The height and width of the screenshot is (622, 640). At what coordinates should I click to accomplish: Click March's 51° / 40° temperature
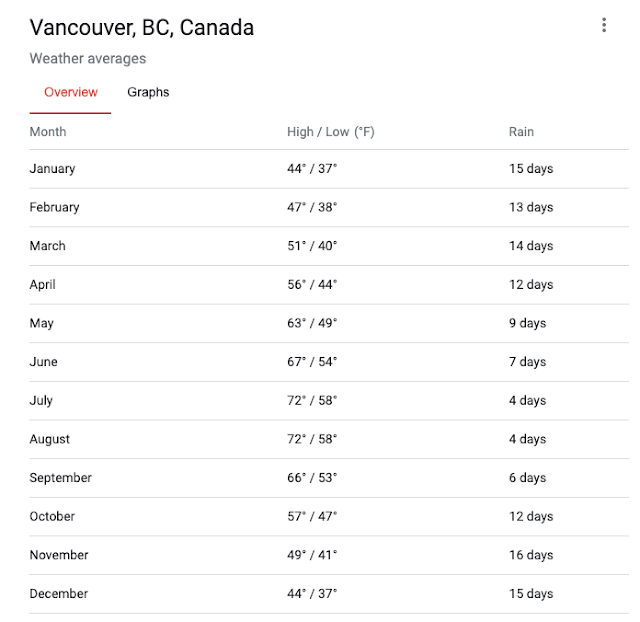click(x=312, y=246)
